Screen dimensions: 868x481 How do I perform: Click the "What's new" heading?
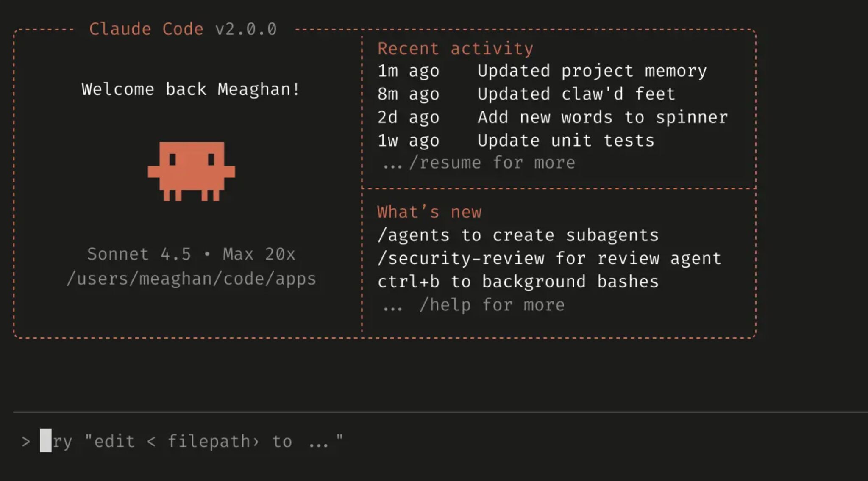[x=429, y=212]
